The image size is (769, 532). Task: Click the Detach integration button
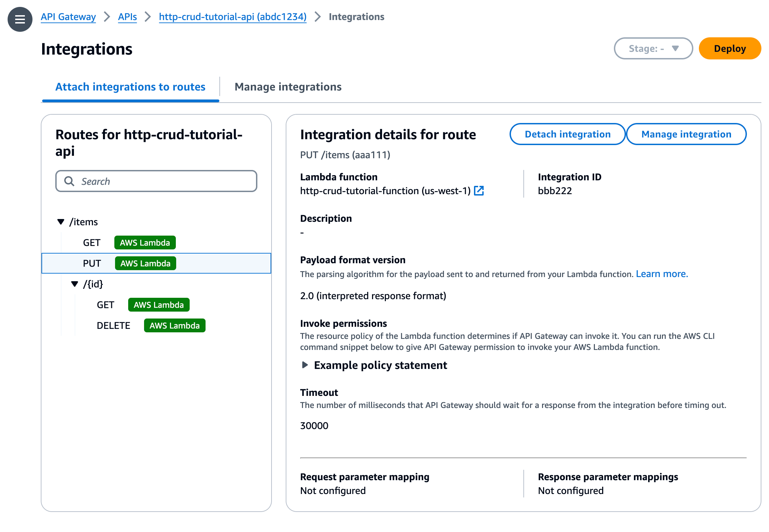(x=567, y=134)
